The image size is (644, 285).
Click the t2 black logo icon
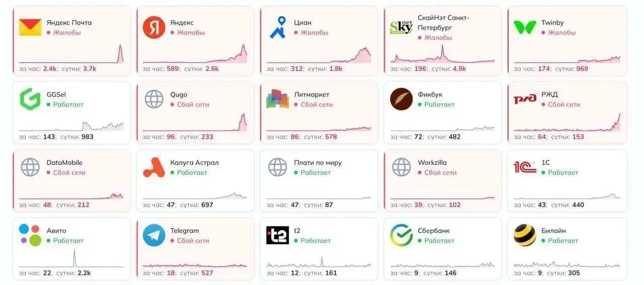tap(278, 235)
